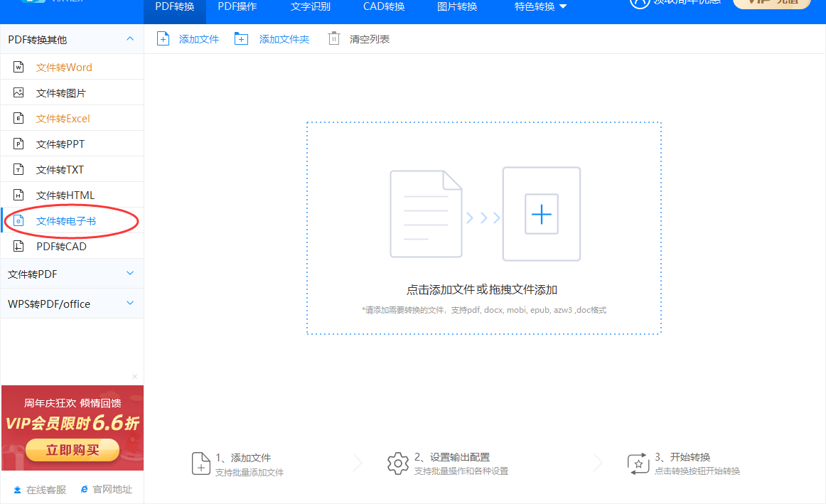Screen dimensions: 826x504
Task: Click the user account icon near 领取周年优惠
Action: tap(638, 3)
